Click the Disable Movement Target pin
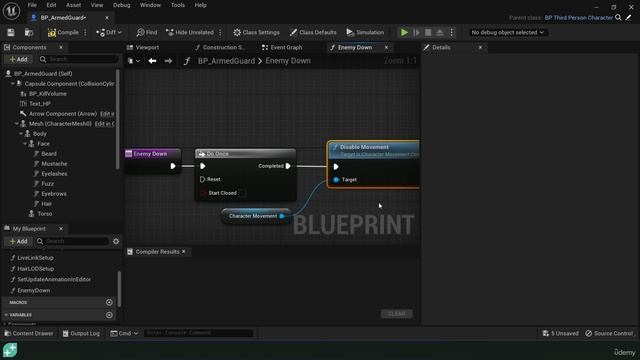Screen dimensions: 640x360 (336, 180)
